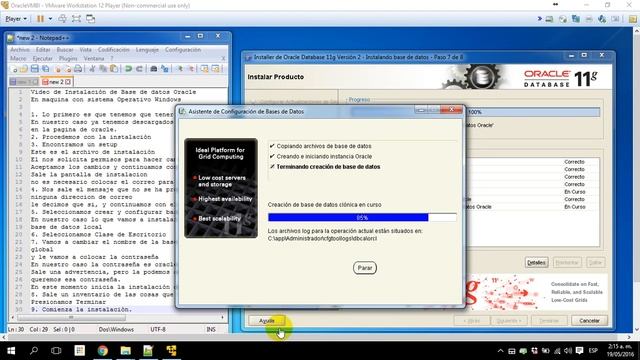Open the Windows Start menu

pyautogui.click(x=11, y=351)
